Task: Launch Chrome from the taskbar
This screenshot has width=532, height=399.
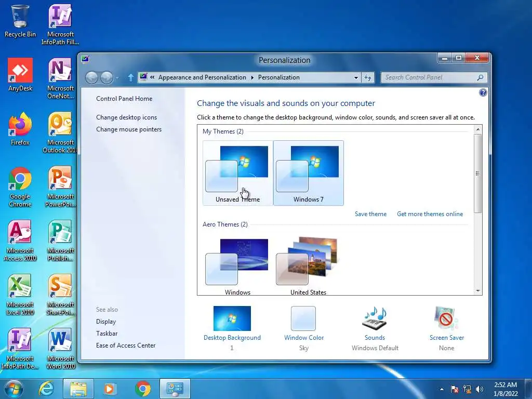Action: 143,389
